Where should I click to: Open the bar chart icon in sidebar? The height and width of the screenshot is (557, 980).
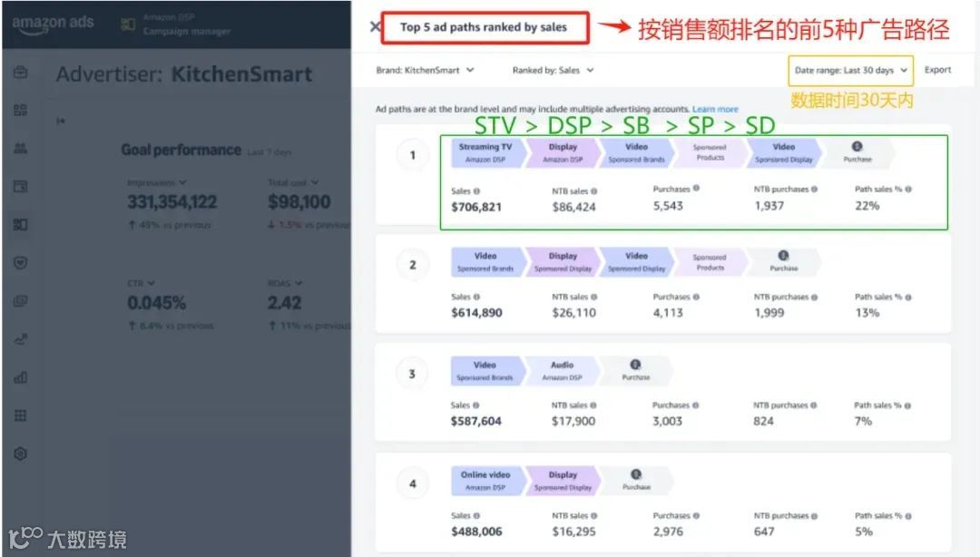(21, 377)
